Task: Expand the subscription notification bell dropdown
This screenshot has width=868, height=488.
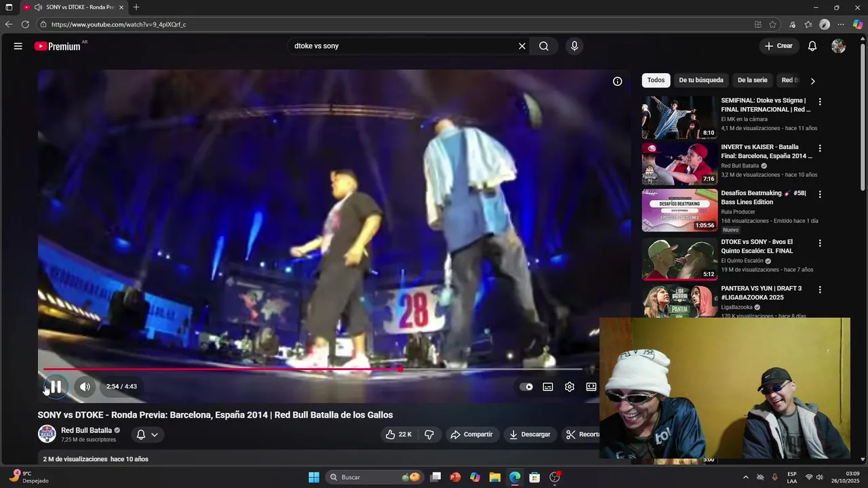Action: [147, 434]
